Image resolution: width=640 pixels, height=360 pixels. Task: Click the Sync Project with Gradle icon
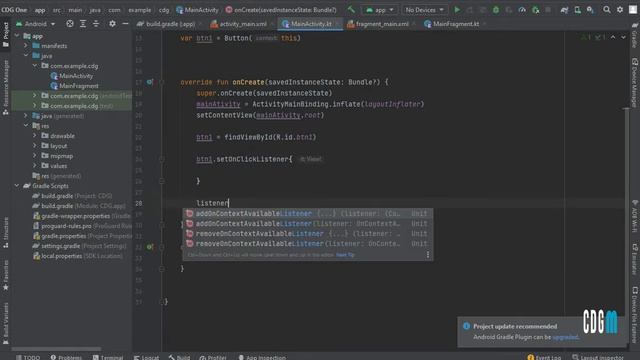pos(564,10)
